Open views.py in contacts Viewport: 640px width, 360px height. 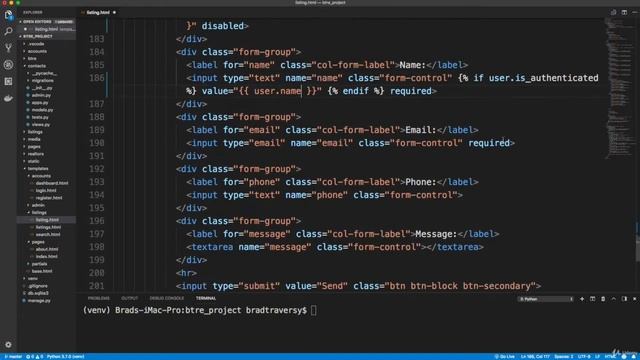pyautogui.click(x=41, y=124)
